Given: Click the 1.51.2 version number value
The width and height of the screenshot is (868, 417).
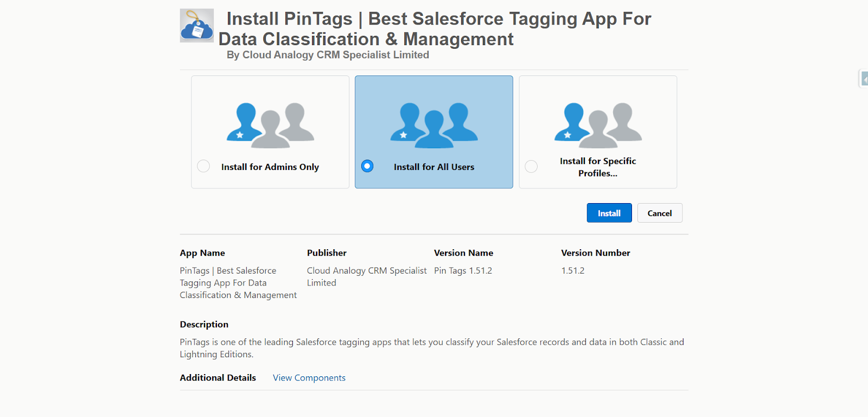Looking at the screenshot, I should coord(572,270).
